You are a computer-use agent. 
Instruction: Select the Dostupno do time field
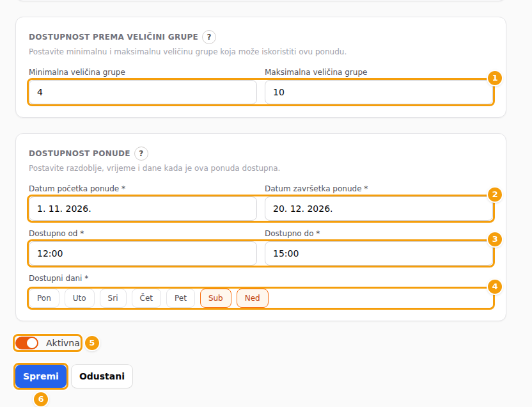(379, 253)
